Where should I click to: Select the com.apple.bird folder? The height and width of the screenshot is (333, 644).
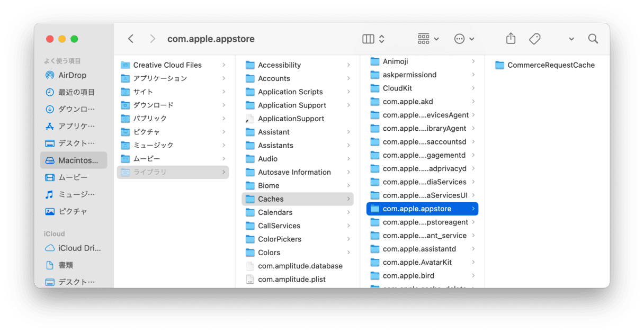click(422, 275)
